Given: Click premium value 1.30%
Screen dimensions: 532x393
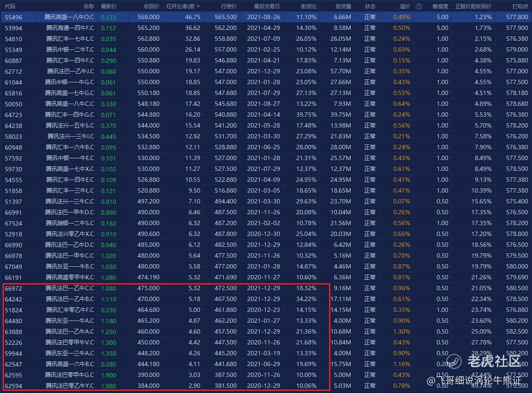Looking at the screenshot, I should tap(402, 331).
